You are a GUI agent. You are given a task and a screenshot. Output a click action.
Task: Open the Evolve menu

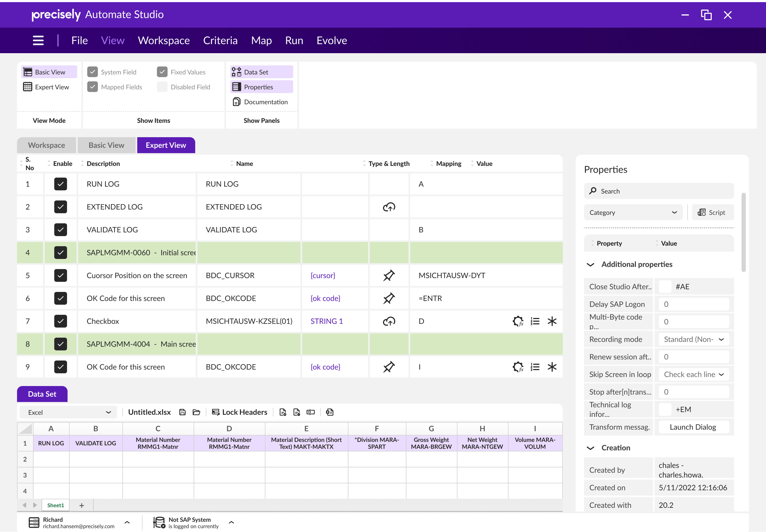[332, 40]
